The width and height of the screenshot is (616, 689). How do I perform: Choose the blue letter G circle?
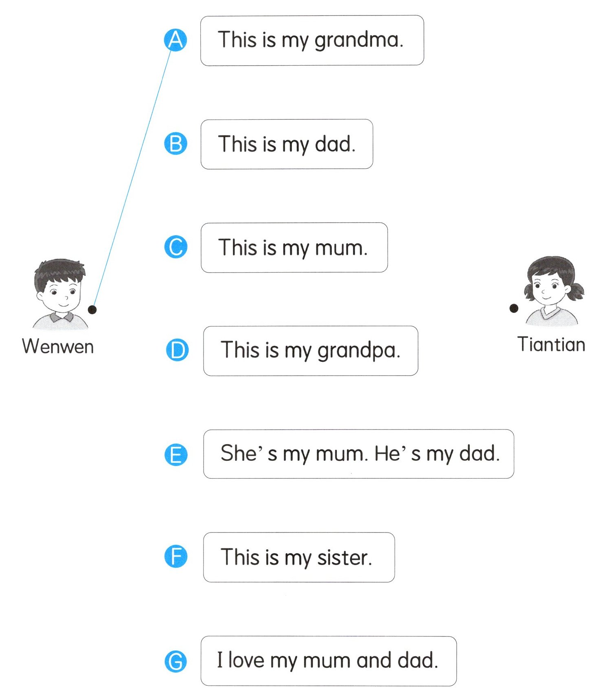(x=176, y=661)
